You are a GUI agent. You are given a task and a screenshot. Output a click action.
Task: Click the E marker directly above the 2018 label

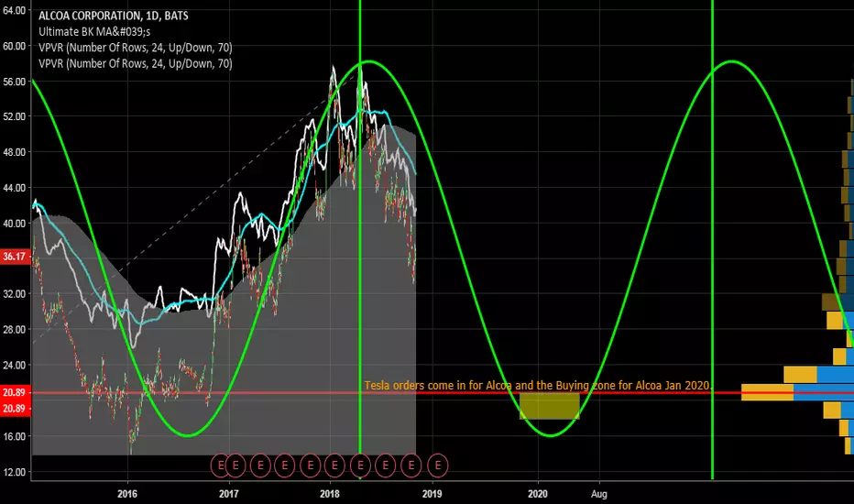tap(334, 466)
